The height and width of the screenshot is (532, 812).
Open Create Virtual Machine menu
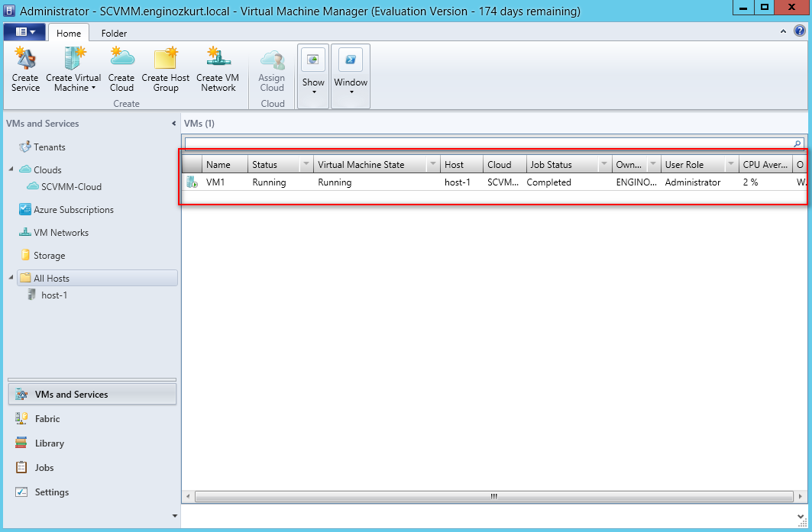click(x=73, y=70)
